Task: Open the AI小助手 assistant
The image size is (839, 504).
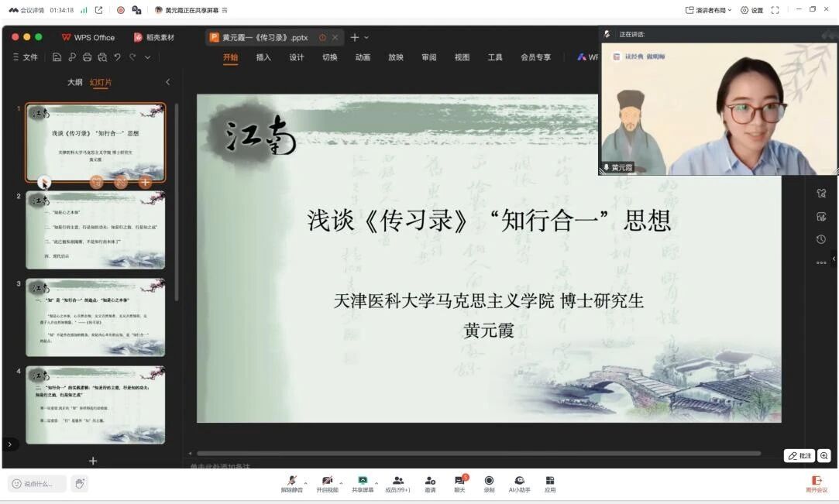Action: point(519,482)
